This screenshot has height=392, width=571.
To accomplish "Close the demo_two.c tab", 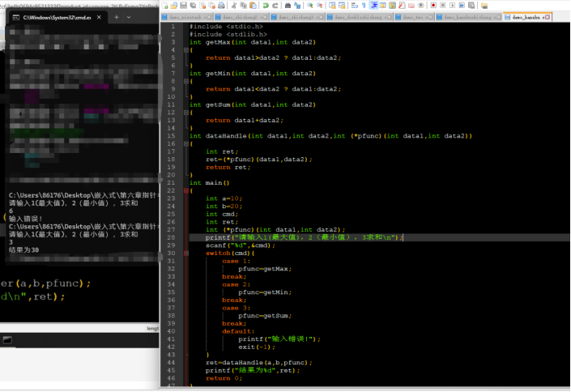I will (x=430, y=17).
